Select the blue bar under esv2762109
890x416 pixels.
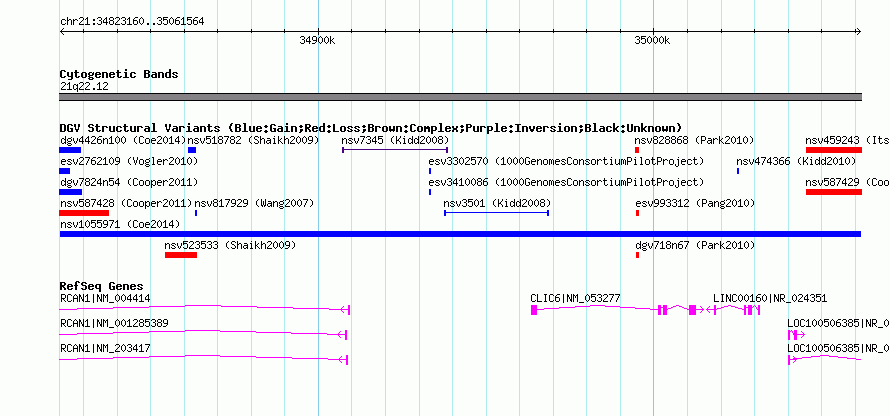click(65, 171)
